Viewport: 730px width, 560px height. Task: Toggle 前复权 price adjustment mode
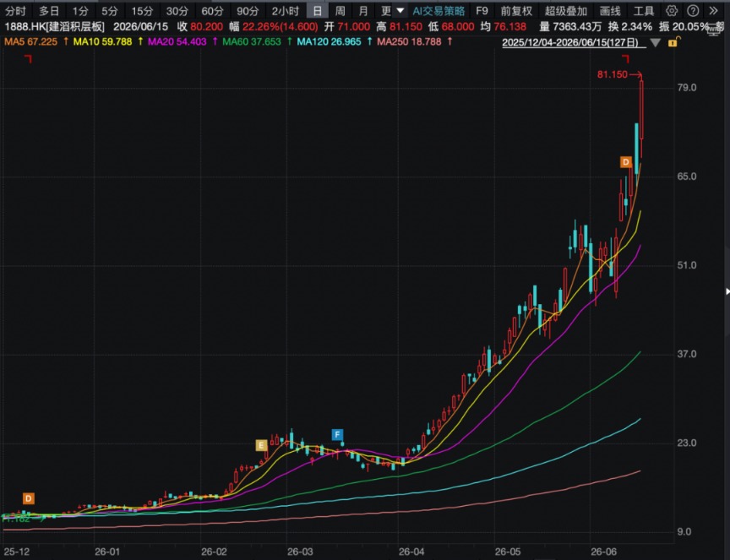point(516,11)
